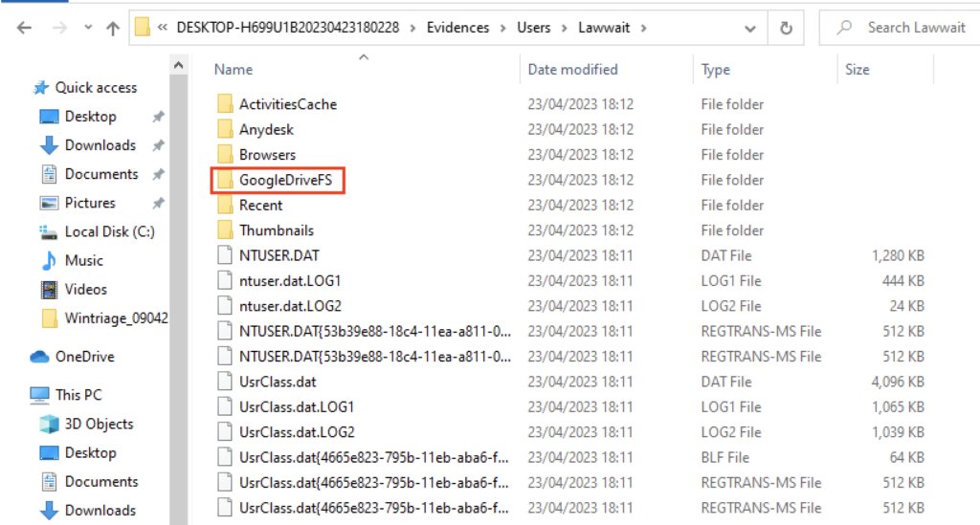The height and width of the screenshot is (525, 980).
Task: Select This PC in navigation pane
Action: [x=78, y=395]
